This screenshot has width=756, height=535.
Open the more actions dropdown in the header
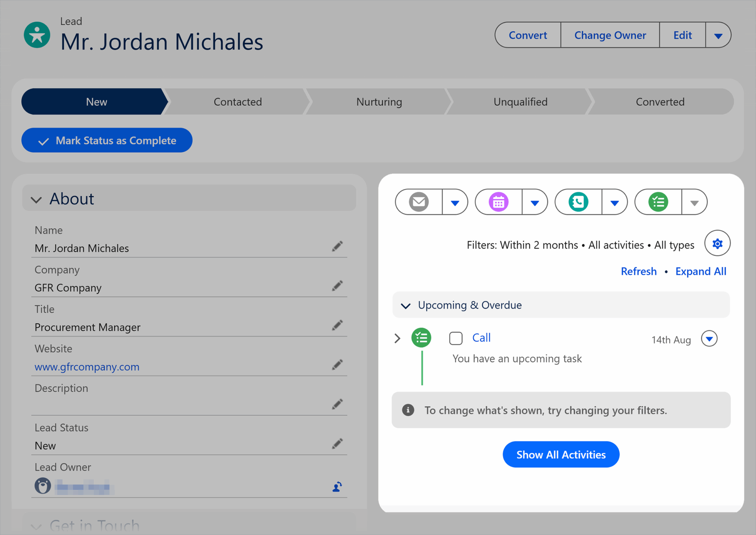coord(718,35)
